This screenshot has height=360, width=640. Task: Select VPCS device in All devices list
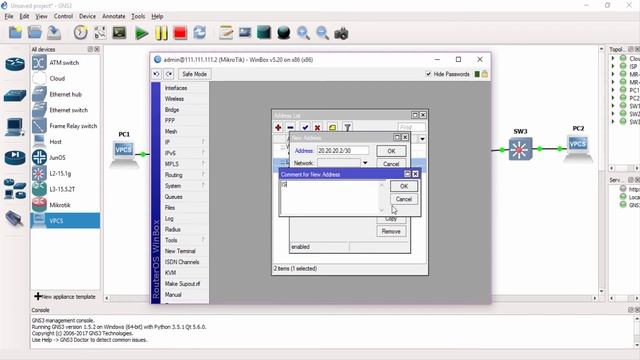(x=65, y=221)
